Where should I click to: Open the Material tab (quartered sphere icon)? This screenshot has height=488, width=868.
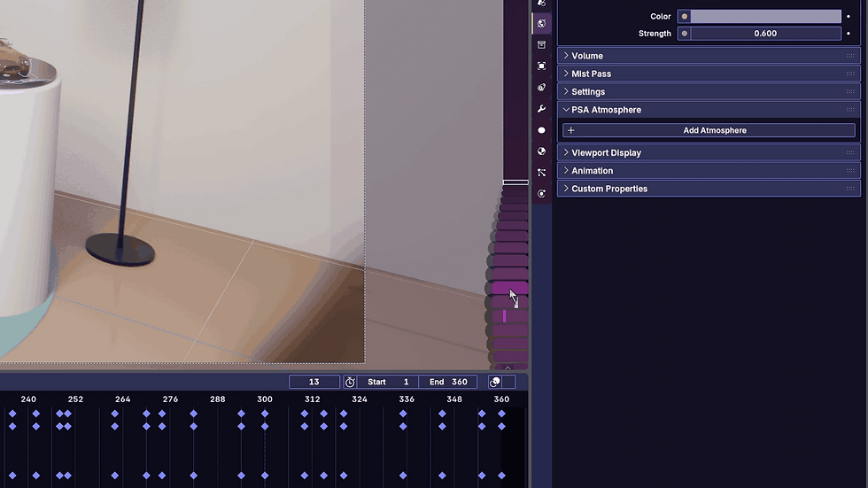click(541, 151)
